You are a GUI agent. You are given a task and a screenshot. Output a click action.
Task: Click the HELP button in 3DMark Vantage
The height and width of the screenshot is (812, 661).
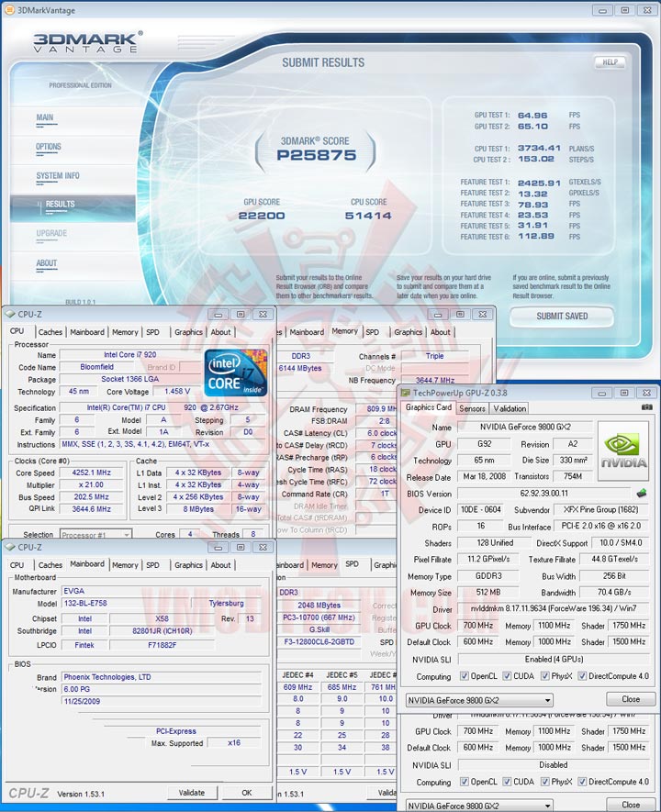pos(610,62)
